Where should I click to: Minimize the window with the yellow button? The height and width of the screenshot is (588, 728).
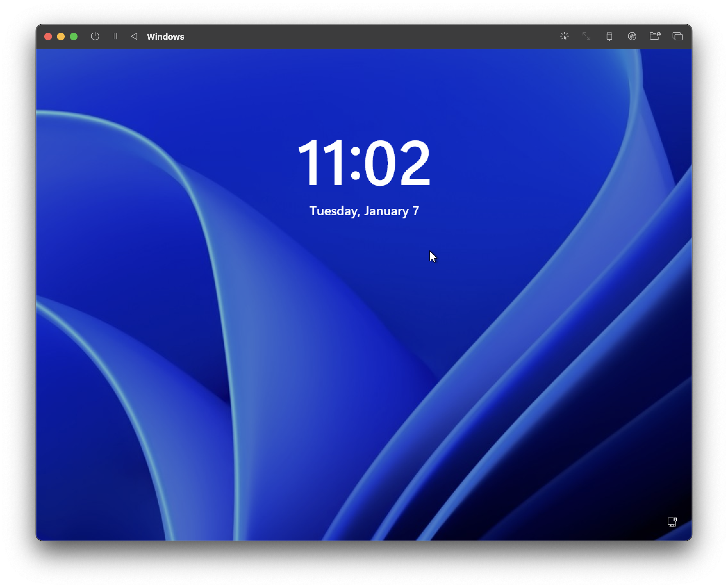point(61,37)
